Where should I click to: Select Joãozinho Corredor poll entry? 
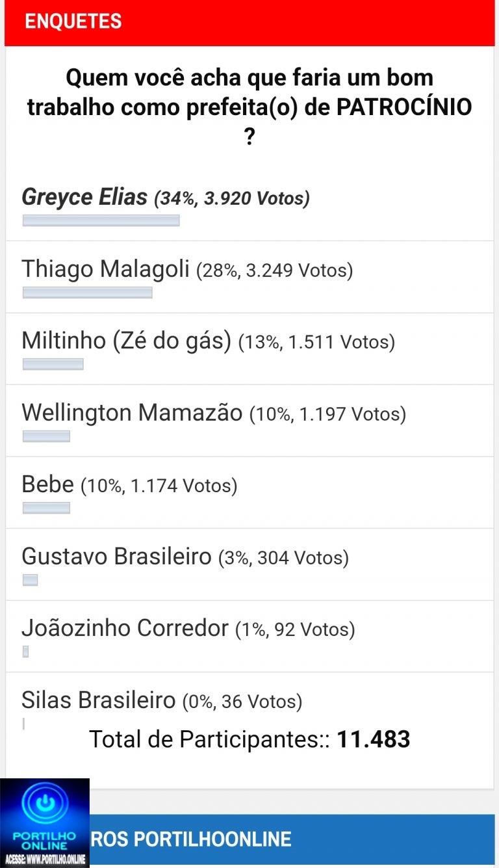point(188,629)
